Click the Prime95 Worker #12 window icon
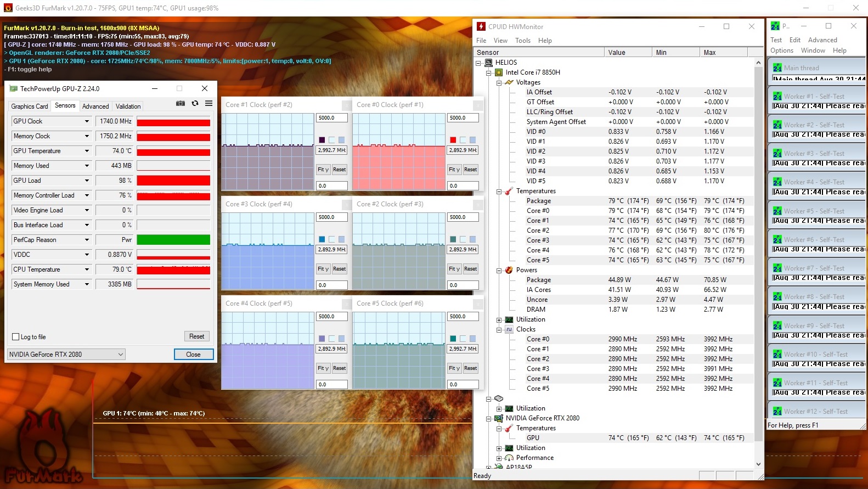This screenshot has width=868, height=489. pyautogui.click(x=777, y=411)
